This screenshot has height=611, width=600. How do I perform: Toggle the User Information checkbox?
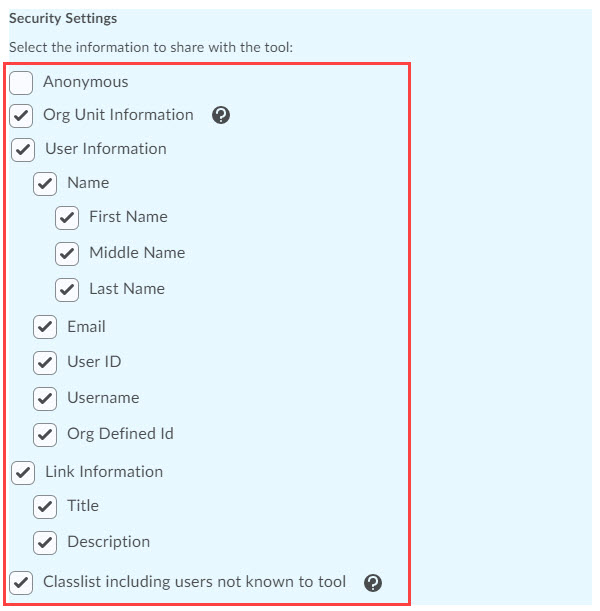pyautogui.click(x=23, y=150)
